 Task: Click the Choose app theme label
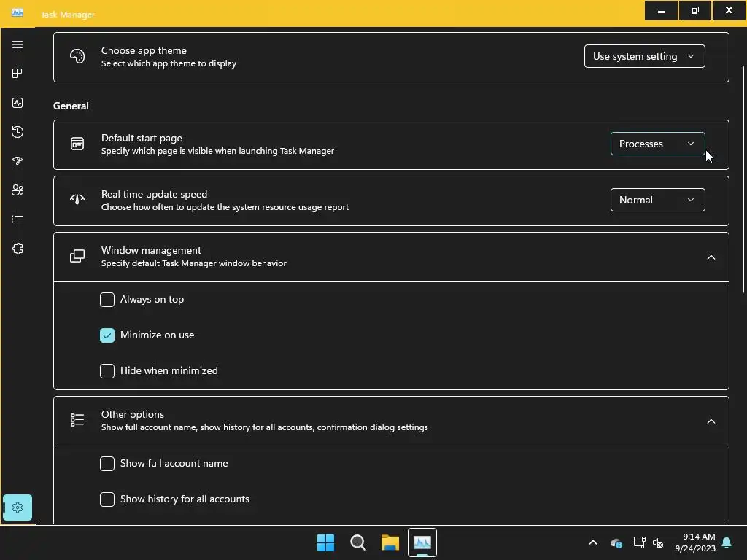(x=144, y=50)
